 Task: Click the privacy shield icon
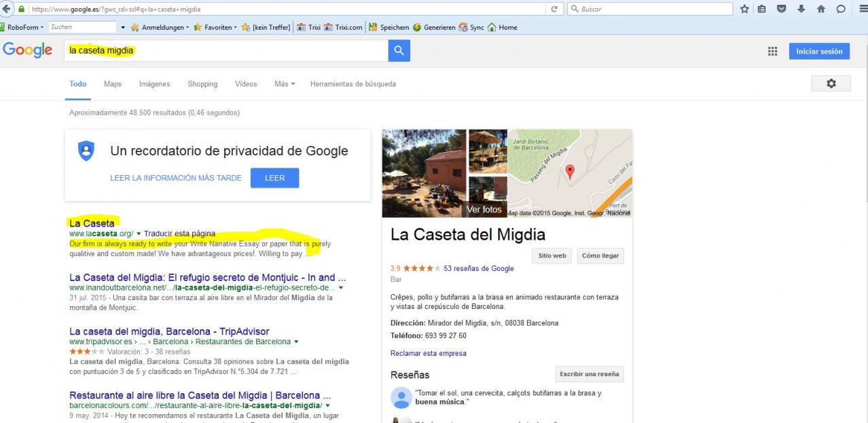(x=86, y=151)
